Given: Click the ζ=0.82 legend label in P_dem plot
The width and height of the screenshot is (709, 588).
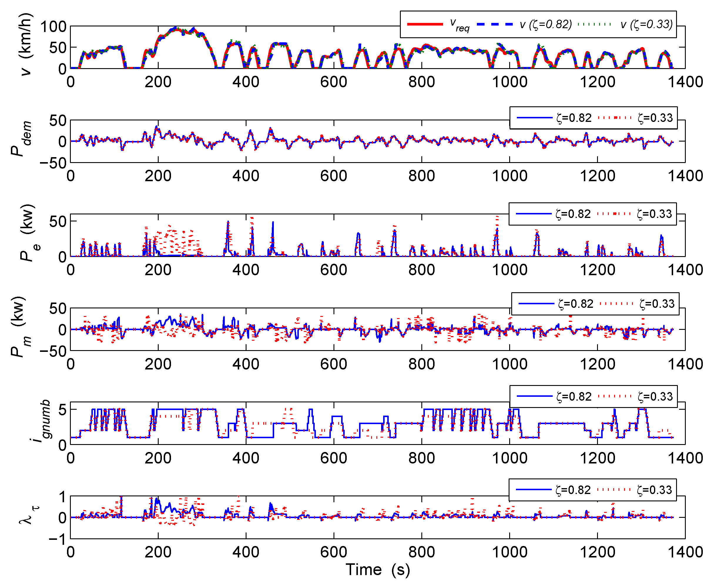Looking at the screenshot, I should 574,118.
